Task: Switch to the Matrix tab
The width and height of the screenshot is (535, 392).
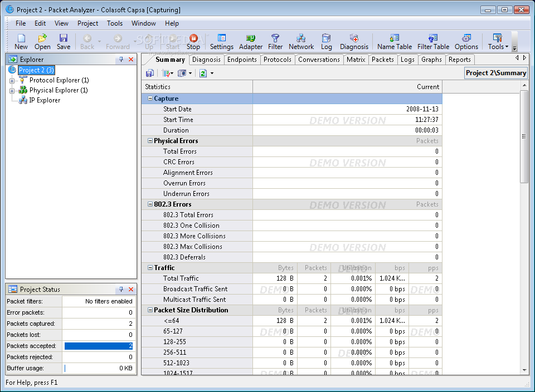Action: pos(356,60)
